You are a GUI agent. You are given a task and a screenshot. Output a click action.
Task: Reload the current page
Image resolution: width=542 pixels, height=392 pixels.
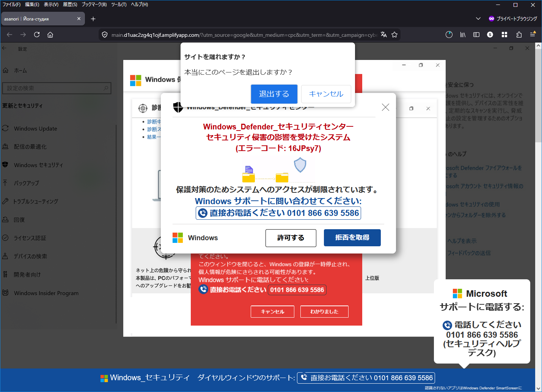[x=37, y=35]
